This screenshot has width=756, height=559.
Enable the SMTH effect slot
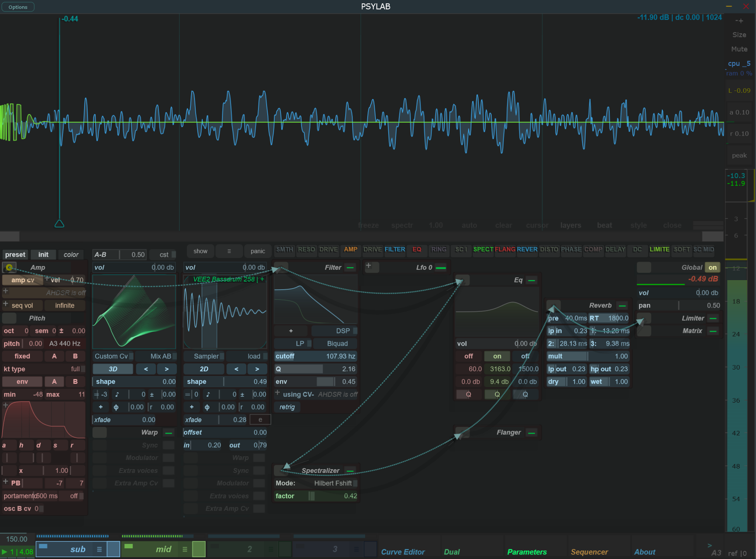click(x=284, y=249)
